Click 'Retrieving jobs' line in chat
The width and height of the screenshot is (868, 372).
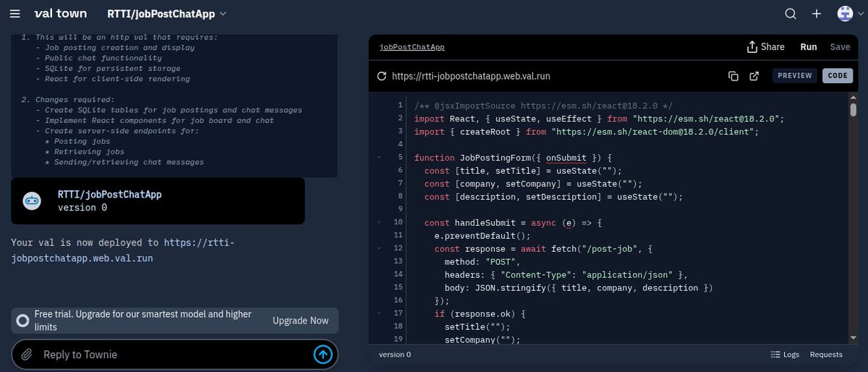84,151
